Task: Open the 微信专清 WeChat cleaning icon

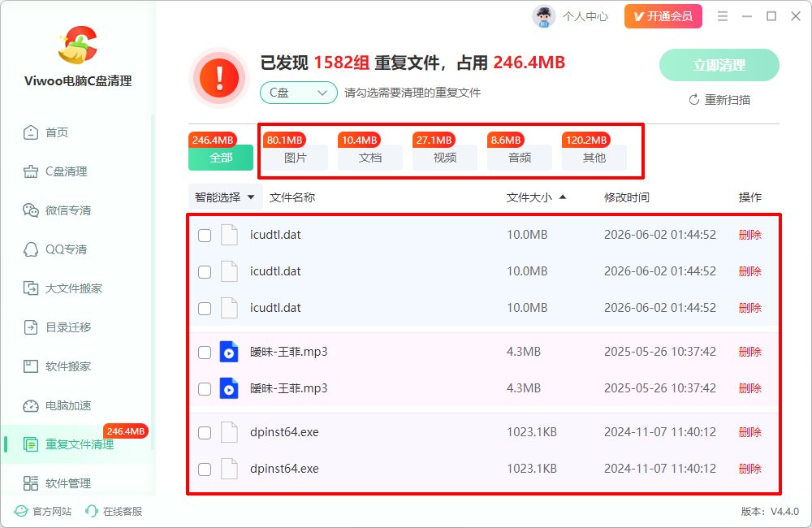Action: pos(31,210)
